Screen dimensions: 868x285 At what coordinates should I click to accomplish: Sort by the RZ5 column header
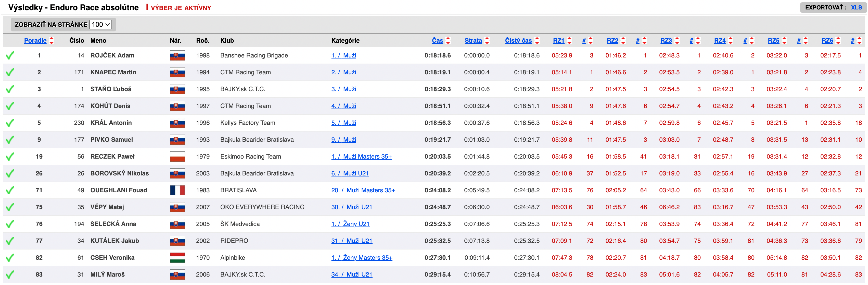pyautogui.click(x=773, y=40)
